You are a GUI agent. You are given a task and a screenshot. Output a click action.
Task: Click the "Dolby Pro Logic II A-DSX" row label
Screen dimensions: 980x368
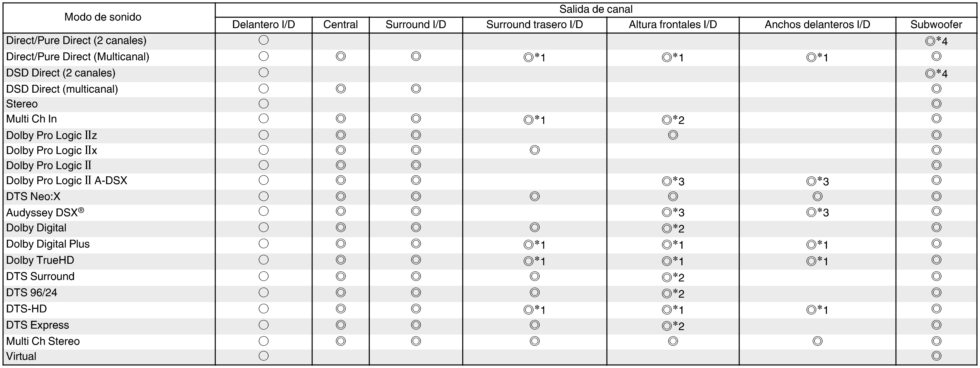pos(67,180)
